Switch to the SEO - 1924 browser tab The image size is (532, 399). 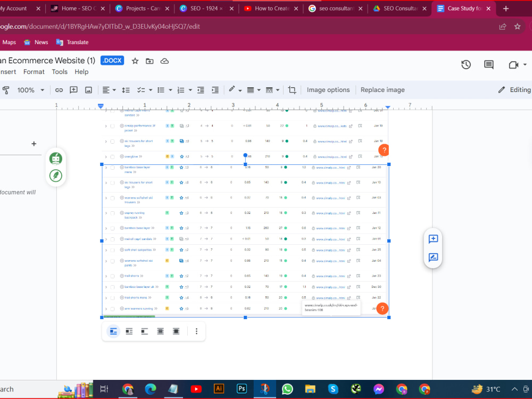206,9
